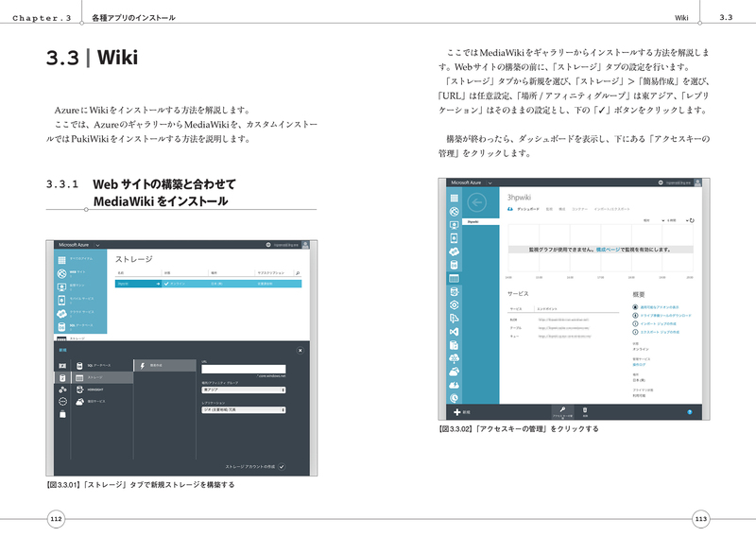The width and height of the screenshot is (756, 537).
Task: Click the back arrow circle beside 3hpwiki
Action: pyautogui.click(x=477, y=202)
